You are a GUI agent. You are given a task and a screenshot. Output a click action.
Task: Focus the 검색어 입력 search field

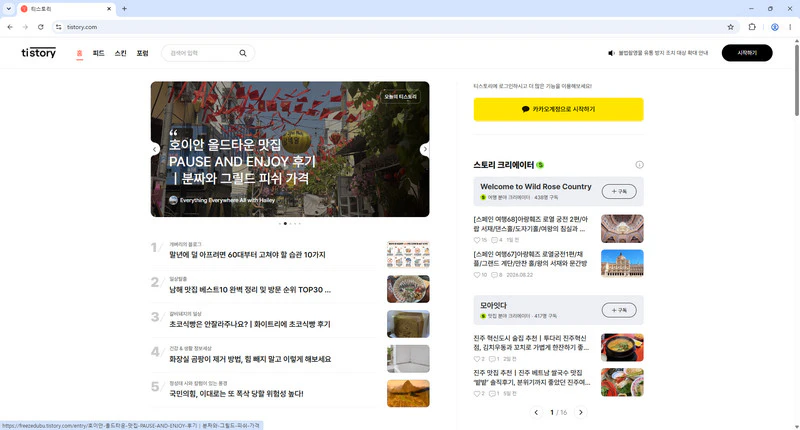click(203, 53)
